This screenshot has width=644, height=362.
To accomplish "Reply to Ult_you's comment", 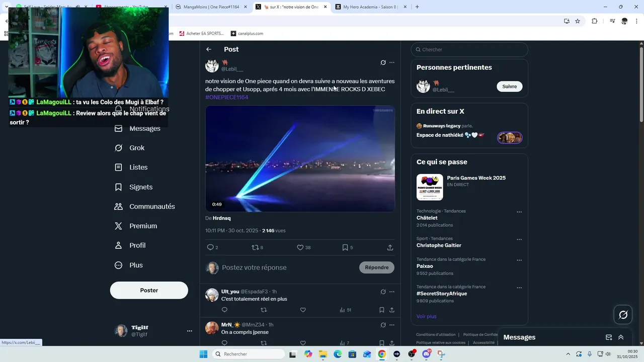I will point(224,310).
